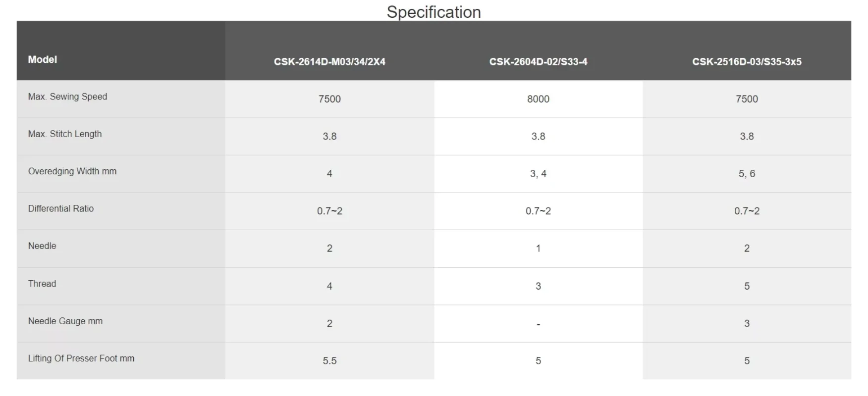Image resolution: width=868 pixels, height=396 pixels.
Task: Click the Differential Ratio row label
Action: coord(61,208)
